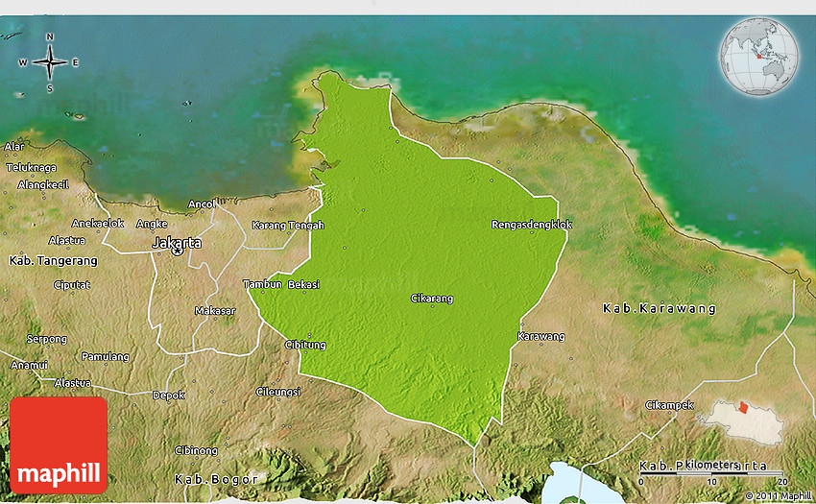Screen dimensions: 816x504
Task: Click the Jakarta city marker symbol
Action: (x=178, y=251)
